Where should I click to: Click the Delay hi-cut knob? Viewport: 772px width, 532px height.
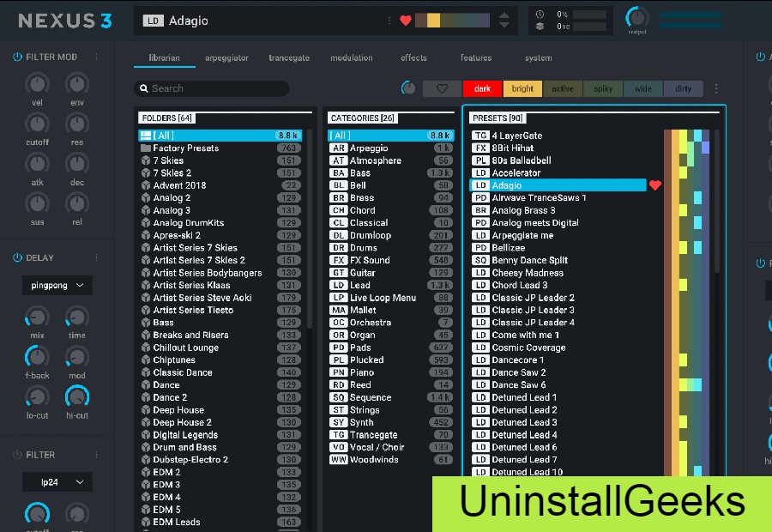tap(77, 397)
